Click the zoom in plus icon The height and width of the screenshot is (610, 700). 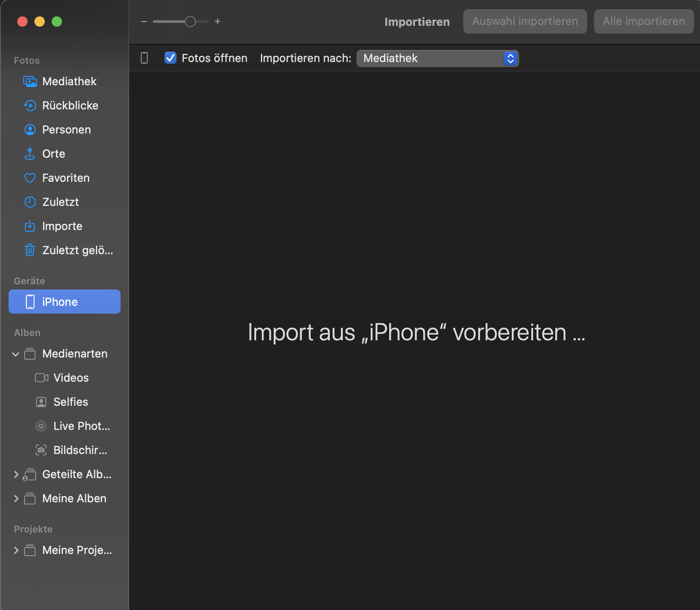click(218, 22)
